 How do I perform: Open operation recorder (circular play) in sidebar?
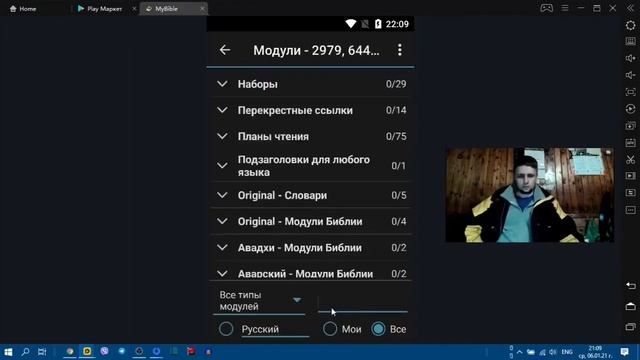(x=630, y=109)
